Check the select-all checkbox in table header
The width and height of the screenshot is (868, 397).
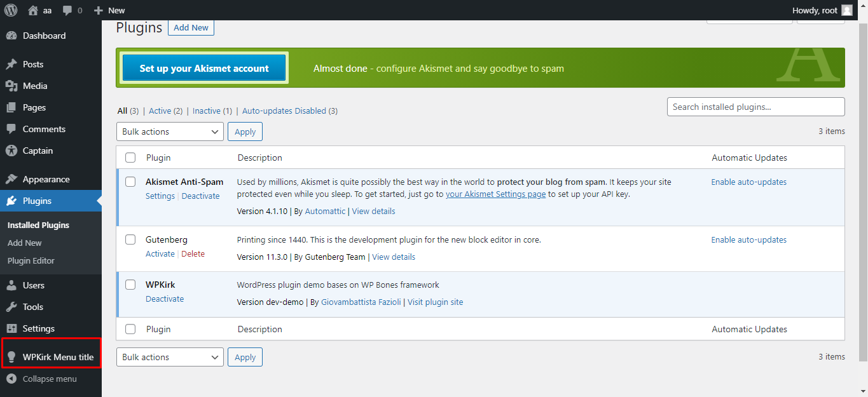click(x=130, y=158)
